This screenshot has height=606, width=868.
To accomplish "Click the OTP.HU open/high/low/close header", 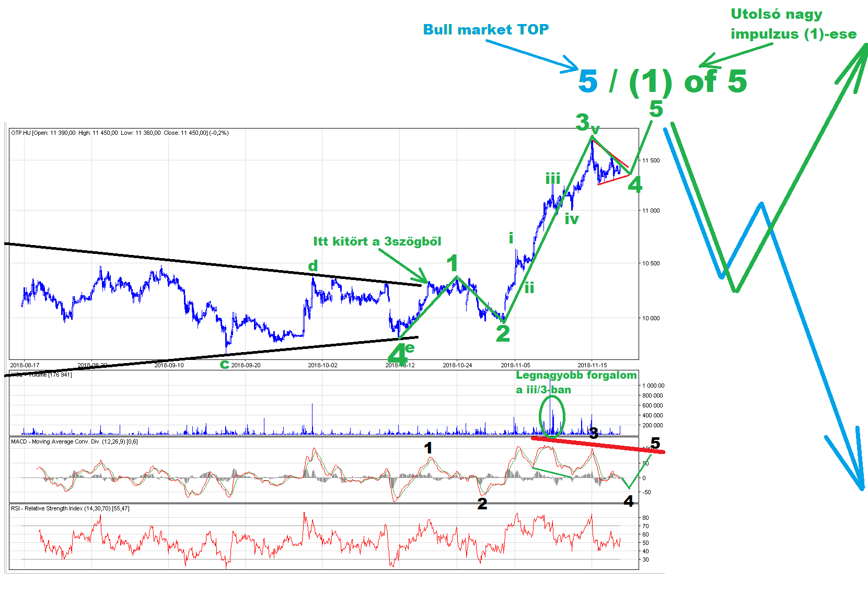I will [x=120, y=133].
